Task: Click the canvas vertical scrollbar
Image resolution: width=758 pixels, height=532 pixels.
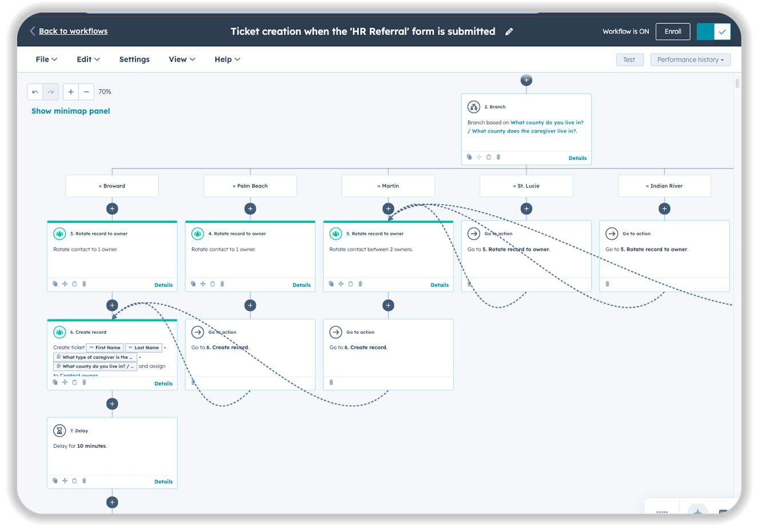Action: pyautogui.click(x=737, y=83)
